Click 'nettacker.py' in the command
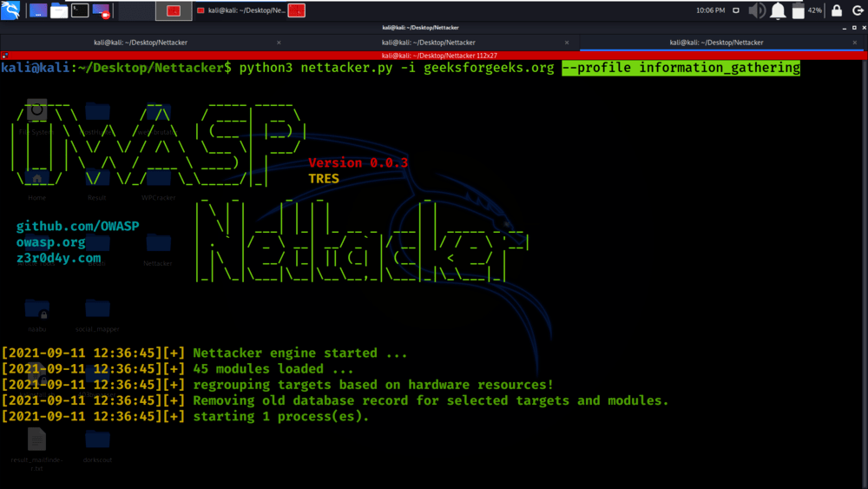Screen dimensions: 868x489 pos(346,68)
